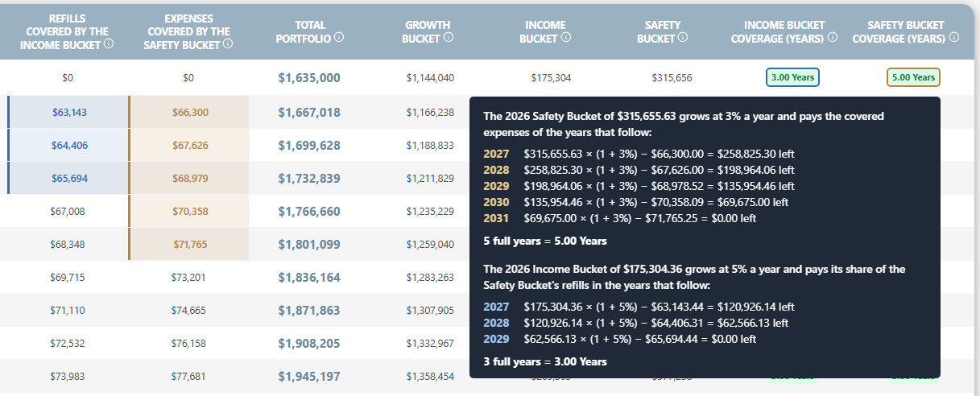Viewport: 980px width, 396px height.
Task: Click the highlighted $64,406 refill cell
Action: pos(68,145)
